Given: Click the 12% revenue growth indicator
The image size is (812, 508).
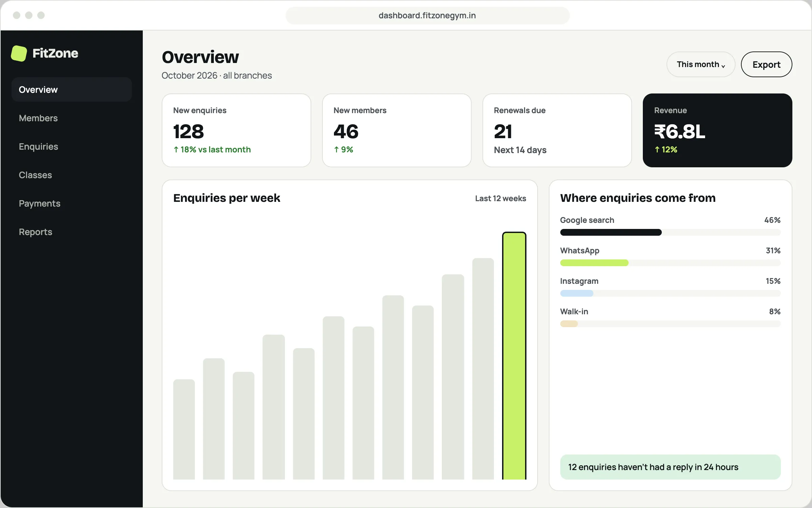Looking at the screenshot, I should pyautogui.click(x=666, y=150).
